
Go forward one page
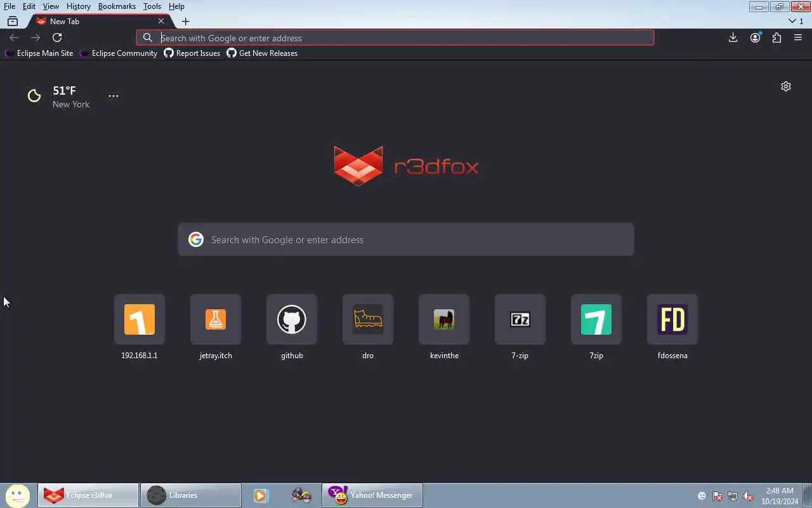[36, 38]
